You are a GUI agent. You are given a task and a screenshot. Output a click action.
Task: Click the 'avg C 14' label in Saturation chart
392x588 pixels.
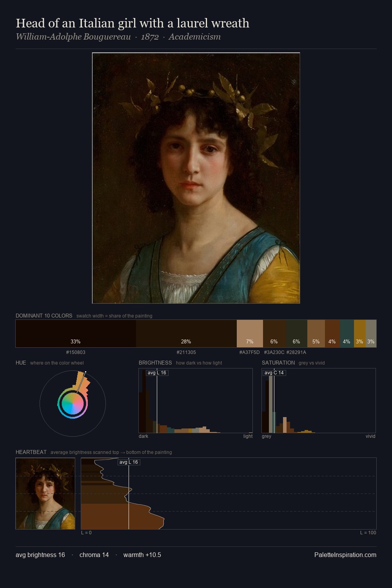pyautogui.click(x=274, y=373)
